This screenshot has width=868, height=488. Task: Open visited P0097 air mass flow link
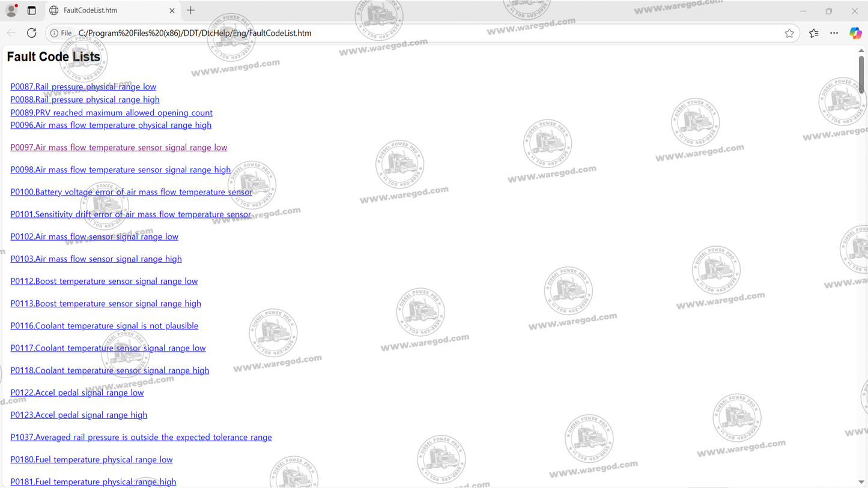(118, 148)
